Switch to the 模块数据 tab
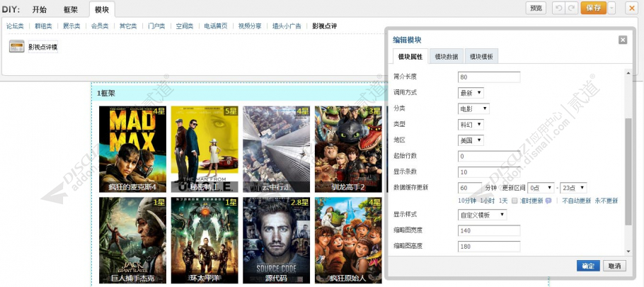The width and height of the screenshot is (644, 287). click(447, 57)
